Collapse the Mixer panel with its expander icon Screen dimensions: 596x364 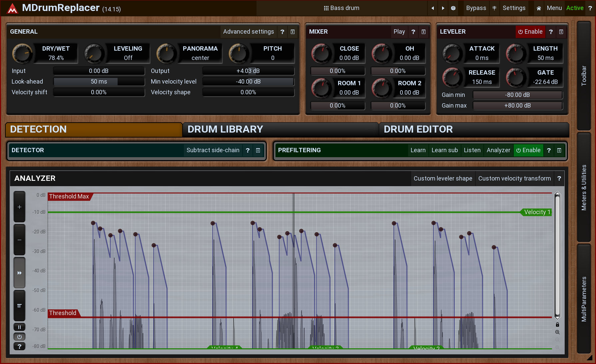point(423,32)
